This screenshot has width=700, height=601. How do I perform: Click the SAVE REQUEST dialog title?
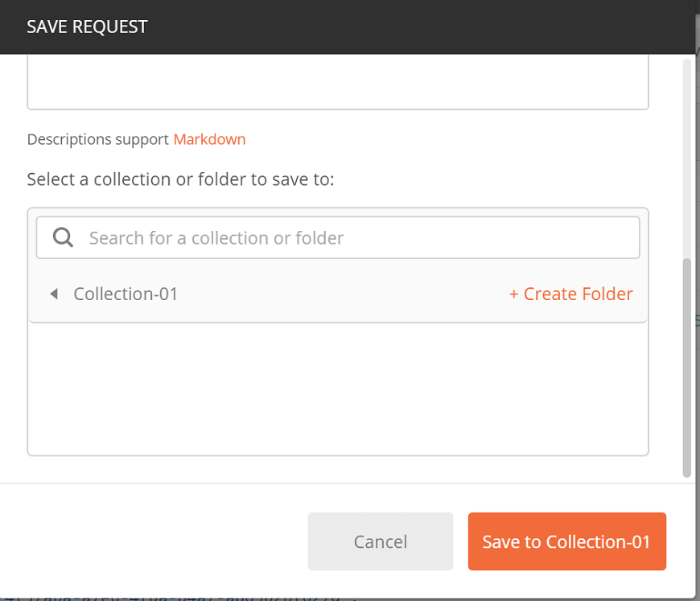[x=87, y=27]
